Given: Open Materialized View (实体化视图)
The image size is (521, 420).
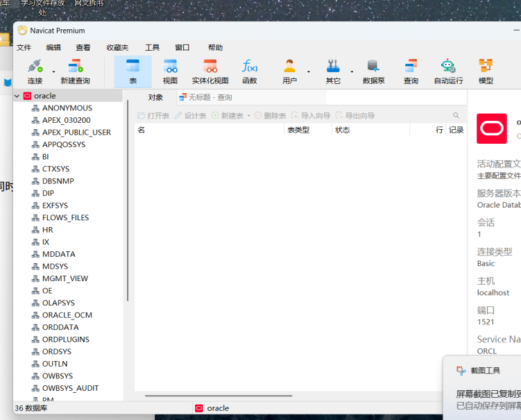Looking at the screenshot, I should pyautogui.click(x=210, y=72).
